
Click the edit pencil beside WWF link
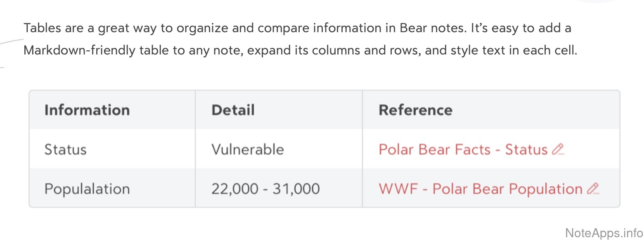pos(593,189)
